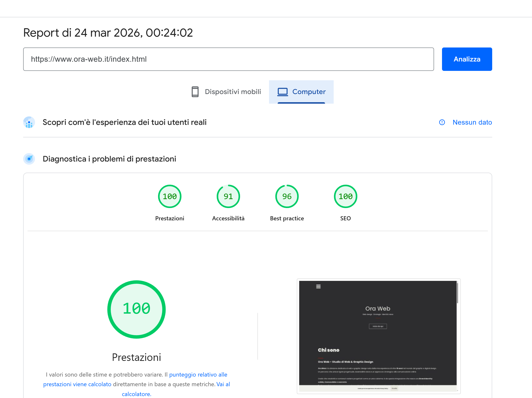Screen dimensions: 532x398
Task: Click the real users experience icon
Action: pyautogui.click(x=29, y=122)
